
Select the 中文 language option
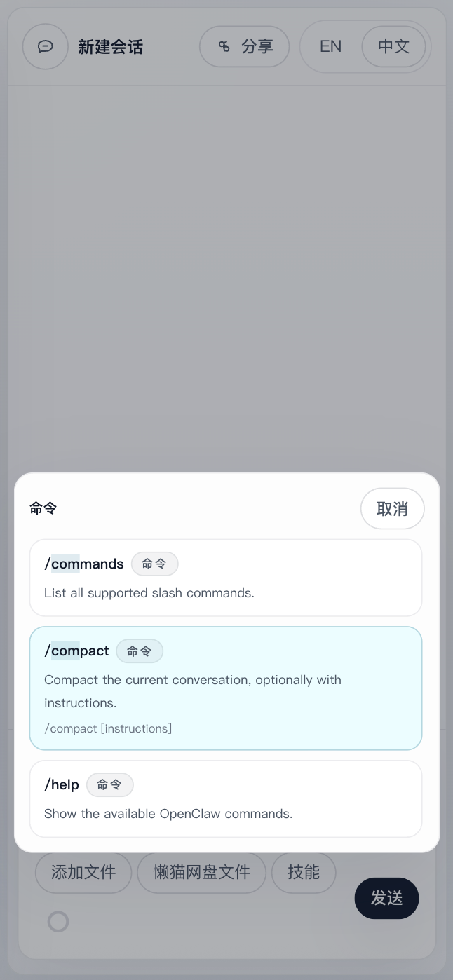(394, 47)
